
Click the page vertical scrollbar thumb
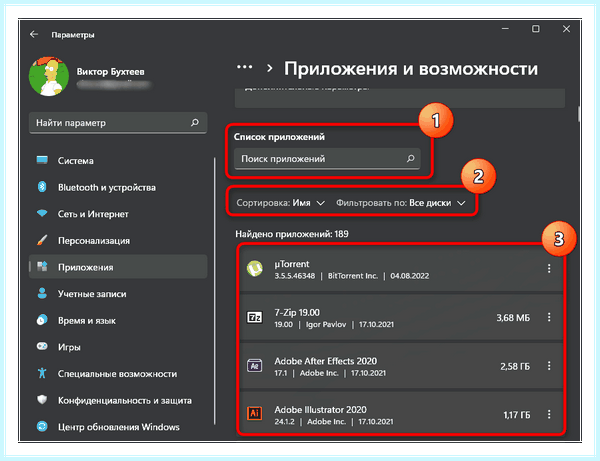coord(579,114)
